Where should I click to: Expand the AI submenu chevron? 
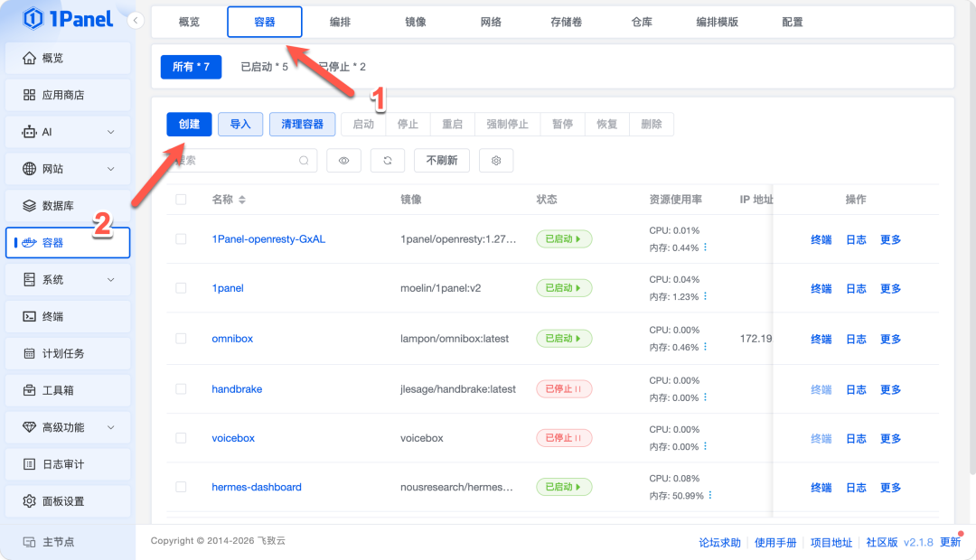(111, 132)
